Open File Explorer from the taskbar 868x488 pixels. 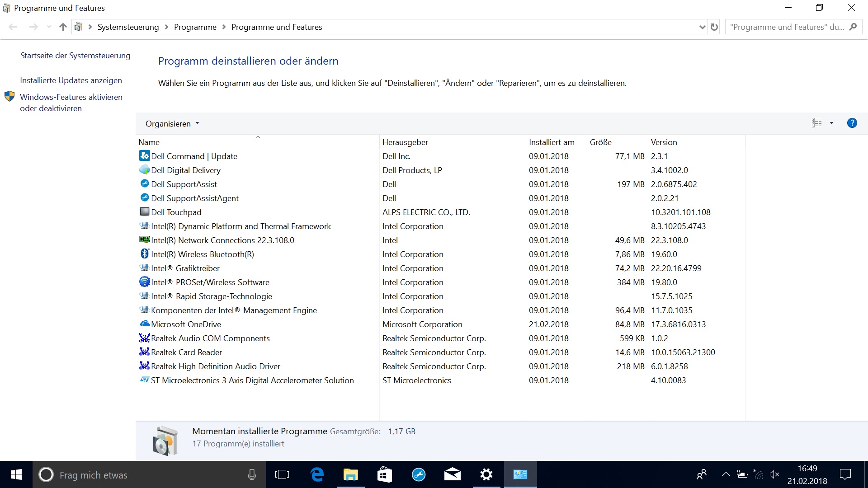[351, 474]
